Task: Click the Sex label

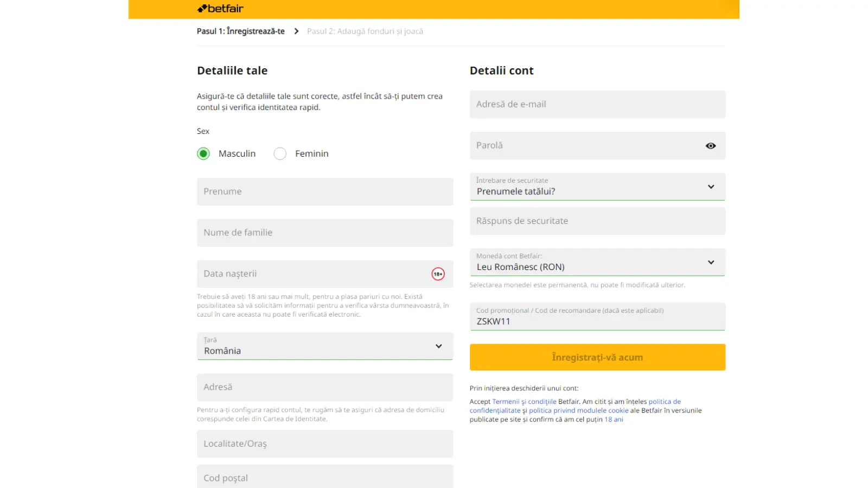Action: click(203, 131)
